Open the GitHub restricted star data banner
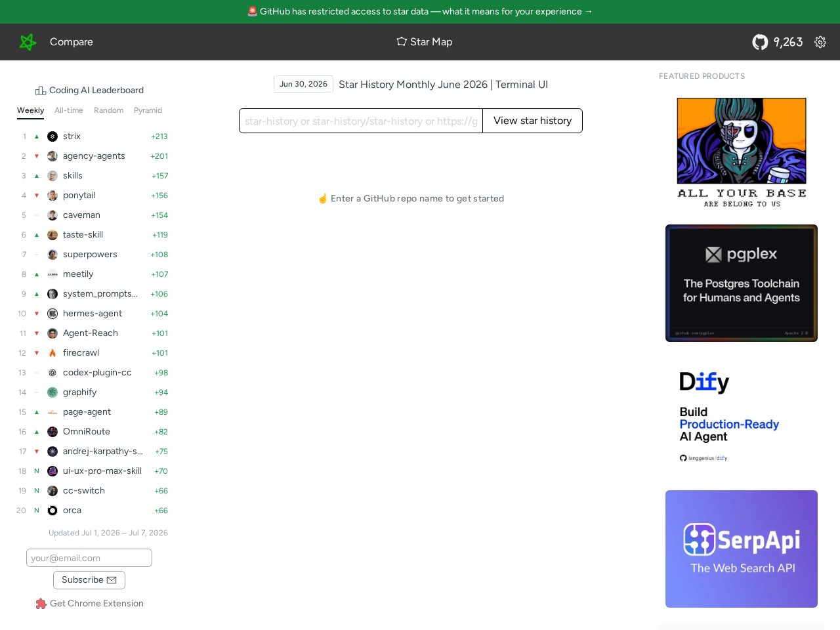 coord(420,11)
